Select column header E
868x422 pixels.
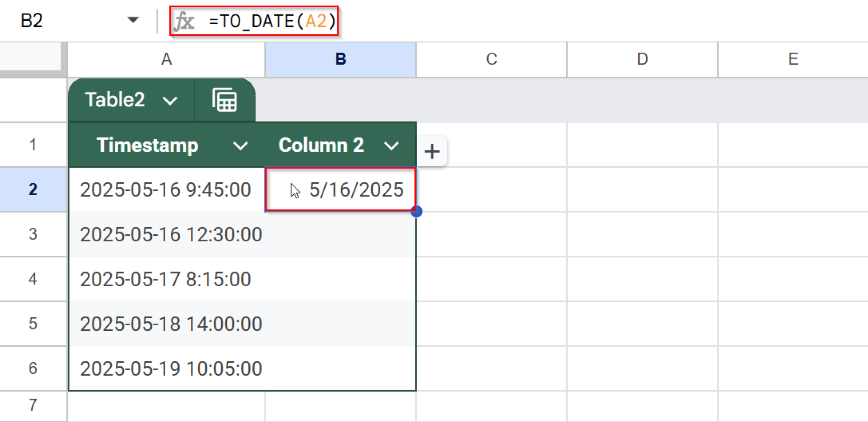(793, 59)
